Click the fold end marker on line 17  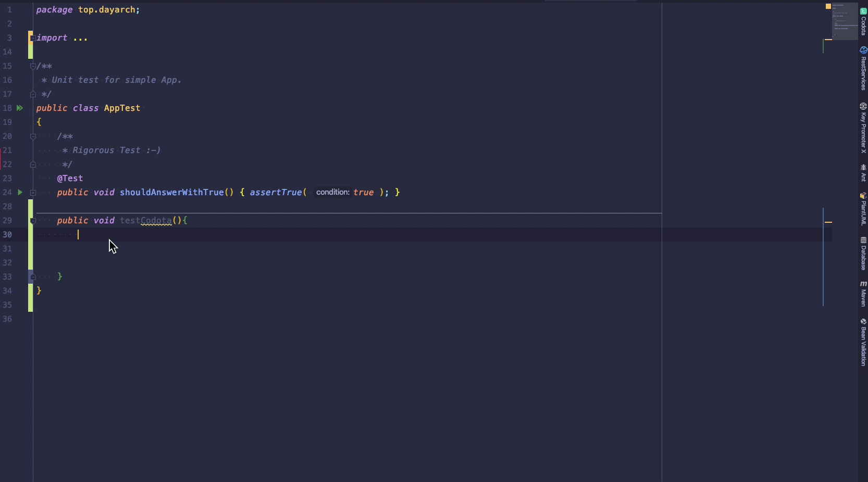click(33, 94)
